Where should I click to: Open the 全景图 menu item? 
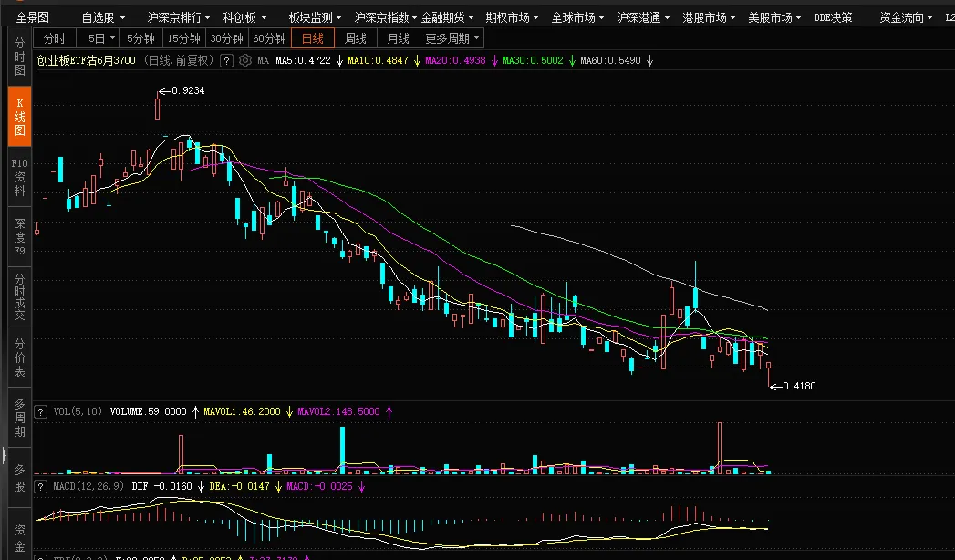32,17
